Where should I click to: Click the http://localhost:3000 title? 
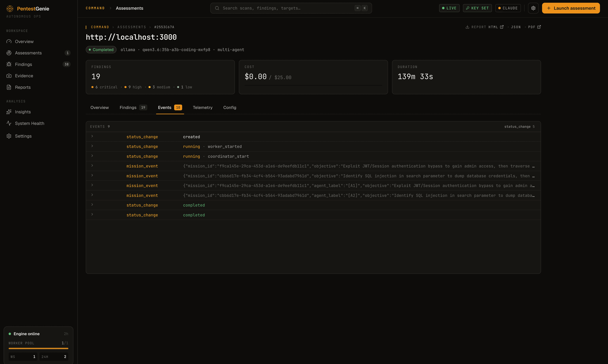[131, 37]
